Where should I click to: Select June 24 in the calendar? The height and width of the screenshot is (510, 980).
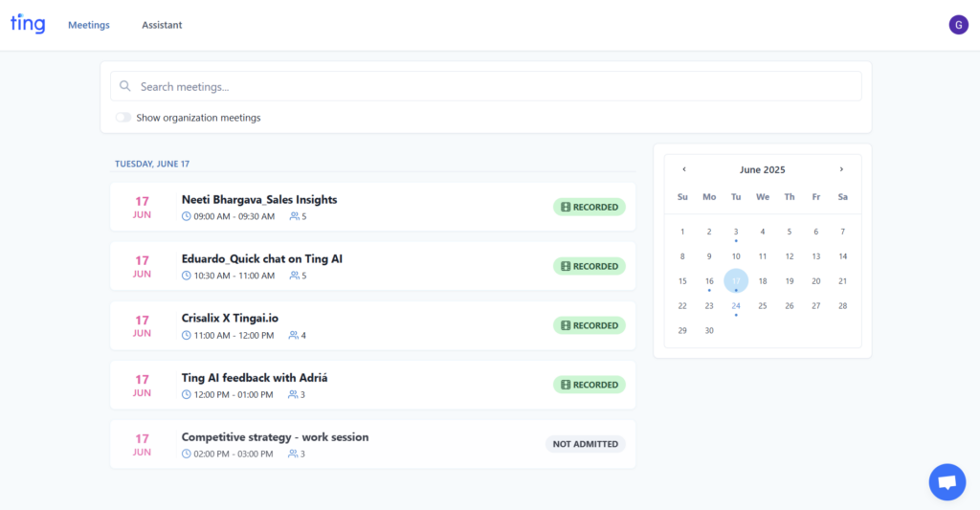[x=736, y=305]
